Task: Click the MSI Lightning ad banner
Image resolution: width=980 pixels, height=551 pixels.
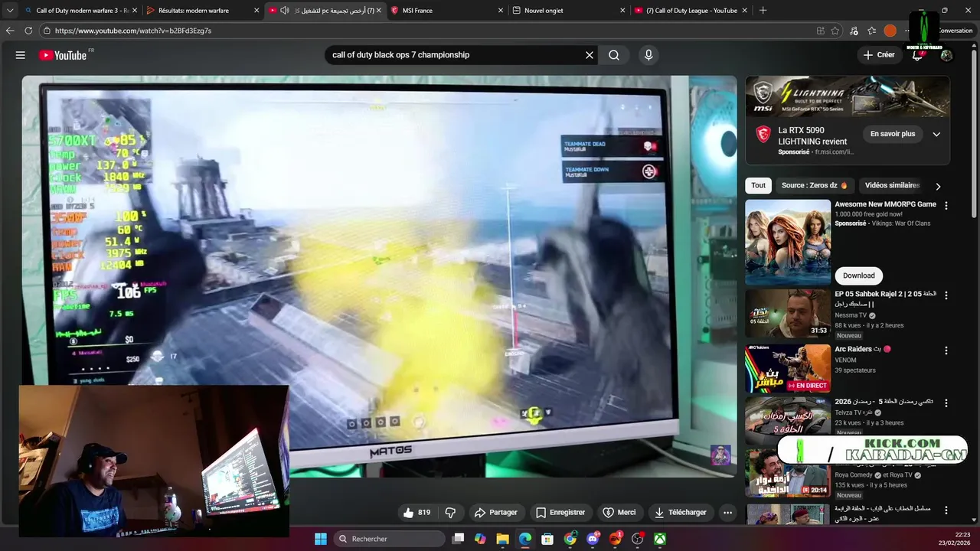Action: click(848, 96)
